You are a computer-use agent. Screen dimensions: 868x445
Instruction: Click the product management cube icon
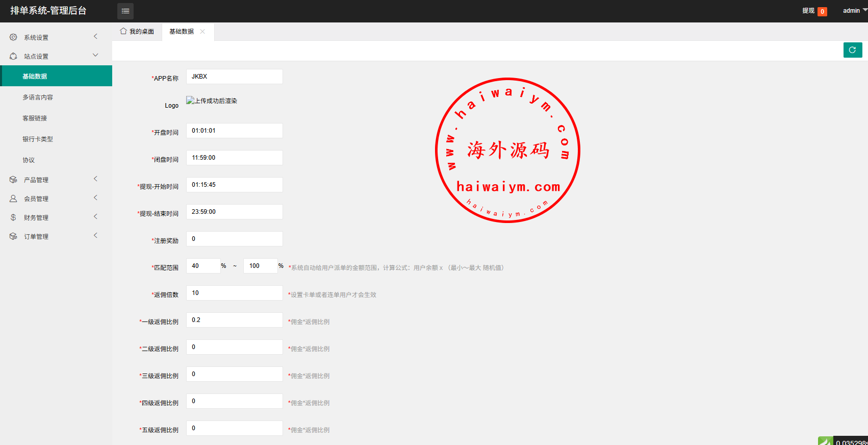(x=13, y=180)
